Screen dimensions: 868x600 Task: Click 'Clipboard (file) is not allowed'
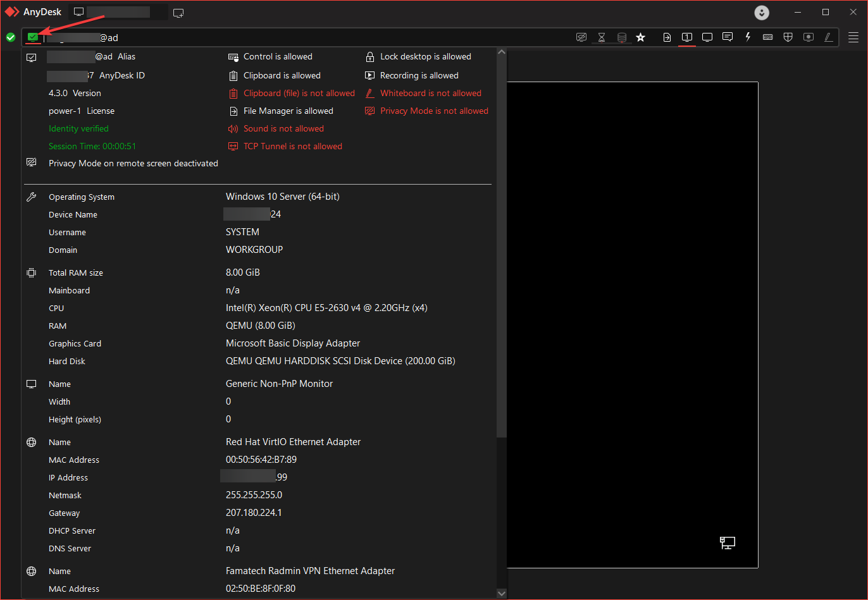coord(299,93)
